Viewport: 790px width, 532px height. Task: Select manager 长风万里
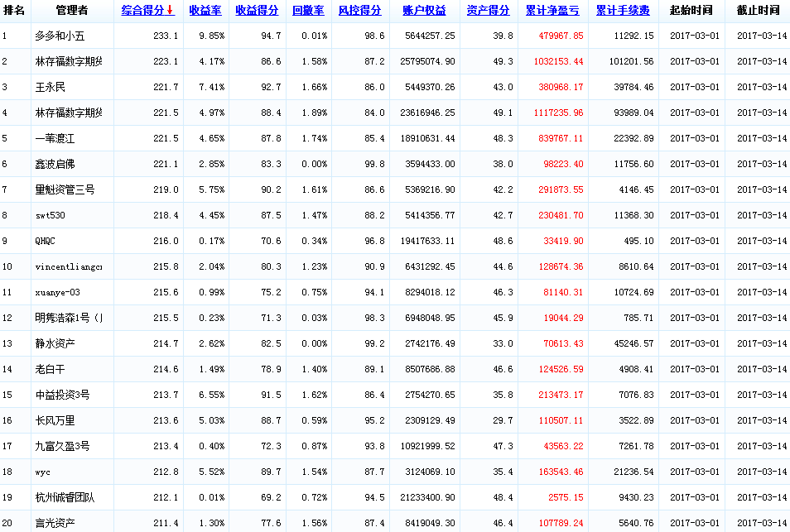(x=55, y=421)
